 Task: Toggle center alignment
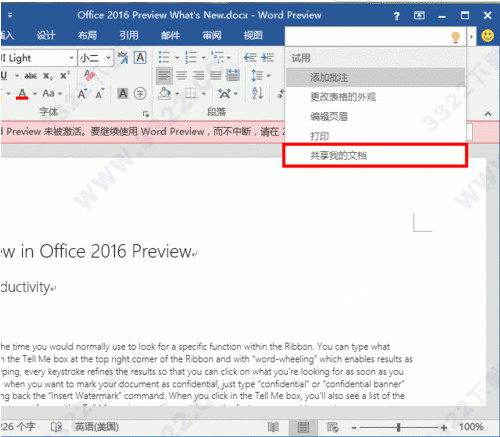pyautogui.click(x=181, y=76)
